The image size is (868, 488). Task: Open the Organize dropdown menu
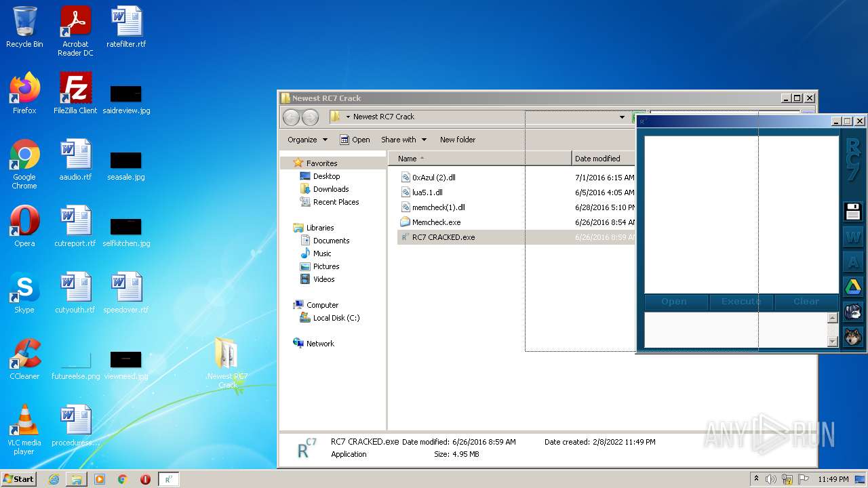pyautogui.click(x=307, y=140)
